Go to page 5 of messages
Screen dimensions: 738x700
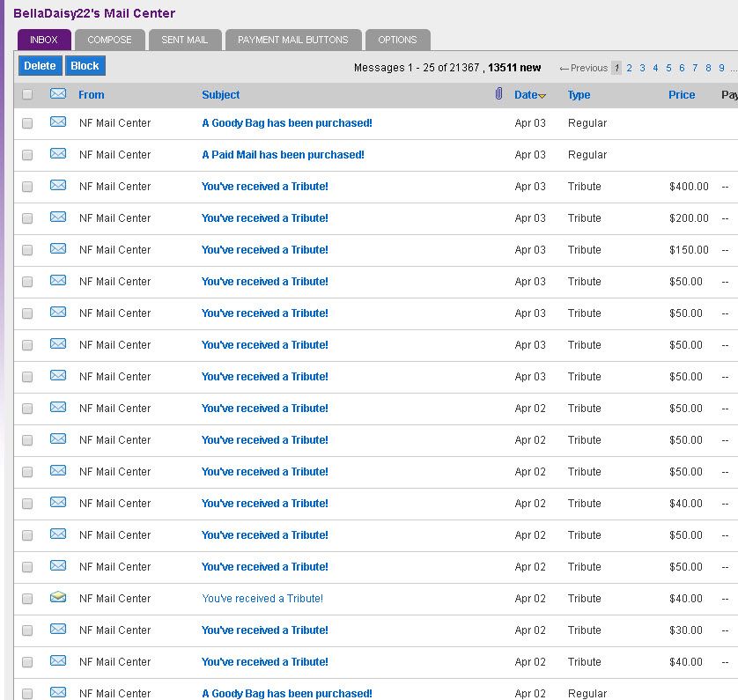(668, 68)
